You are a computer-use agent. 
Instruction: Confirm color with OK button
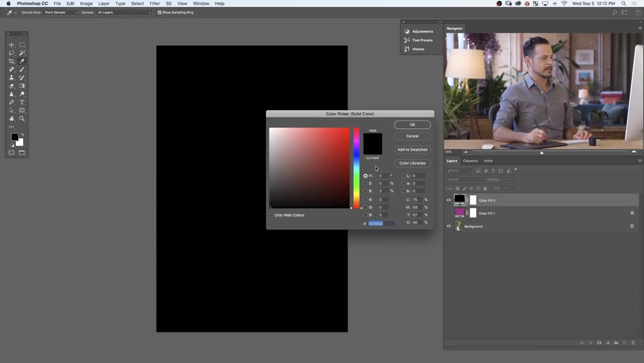coord(412,125)
